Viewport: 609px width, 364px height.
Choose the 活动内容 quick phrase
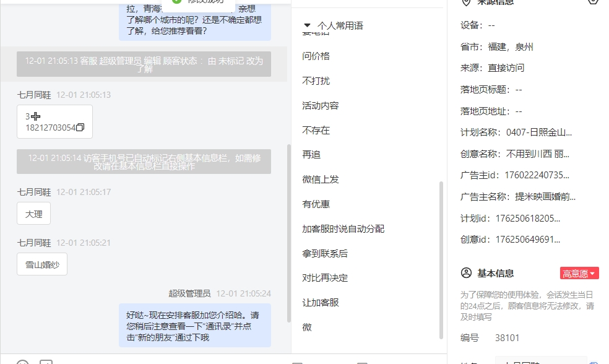(321, 106)
